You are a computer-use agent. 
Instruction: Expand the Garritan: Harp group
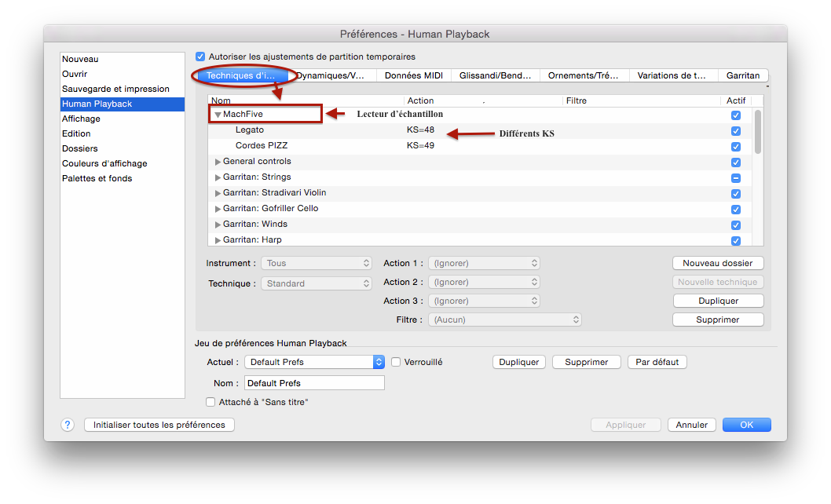[218, 240]
